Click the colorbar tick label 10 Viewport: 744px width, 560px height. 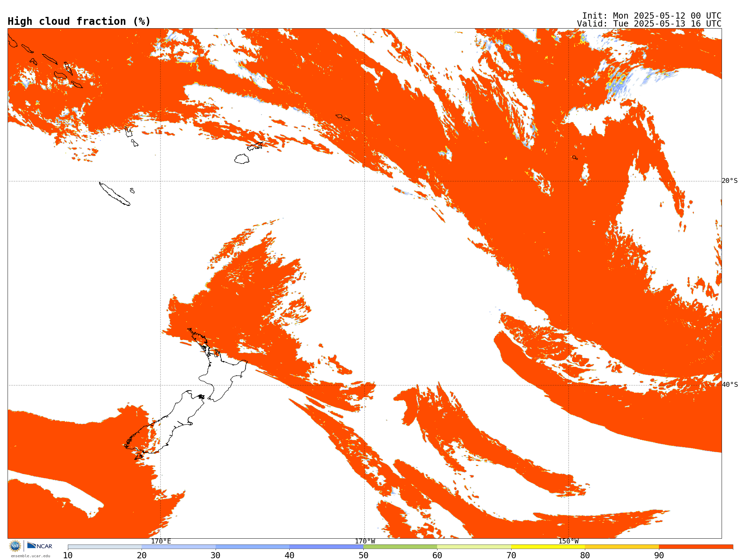(x=68, y=556)
